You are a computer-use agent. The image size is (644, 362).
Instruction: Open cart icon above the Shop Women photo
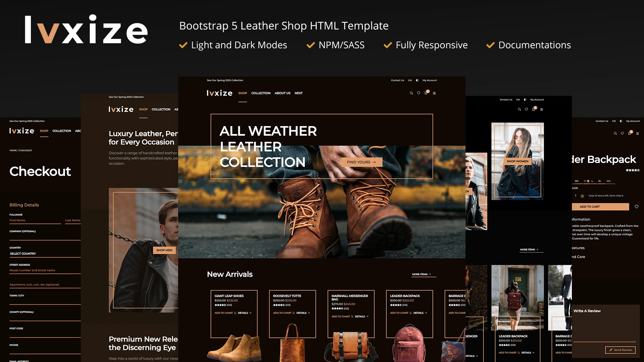coord(534,109)
